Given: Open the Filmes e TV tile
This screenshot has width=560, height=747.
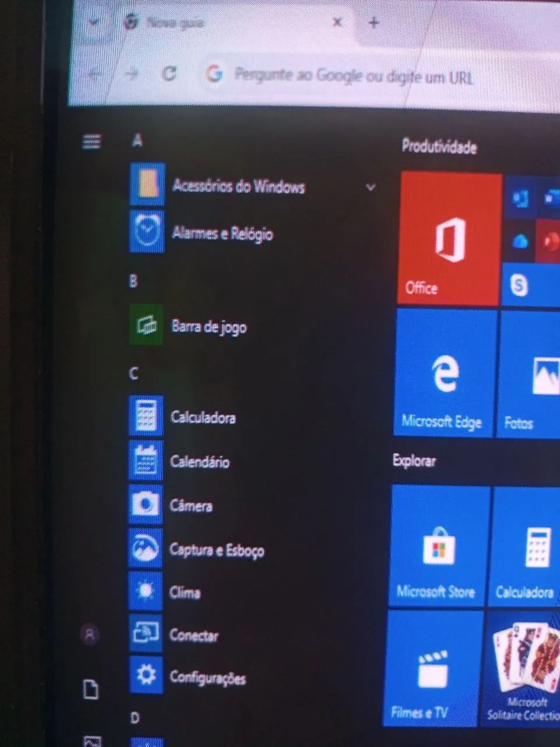Looking at the screenshot, I should 433,669.
